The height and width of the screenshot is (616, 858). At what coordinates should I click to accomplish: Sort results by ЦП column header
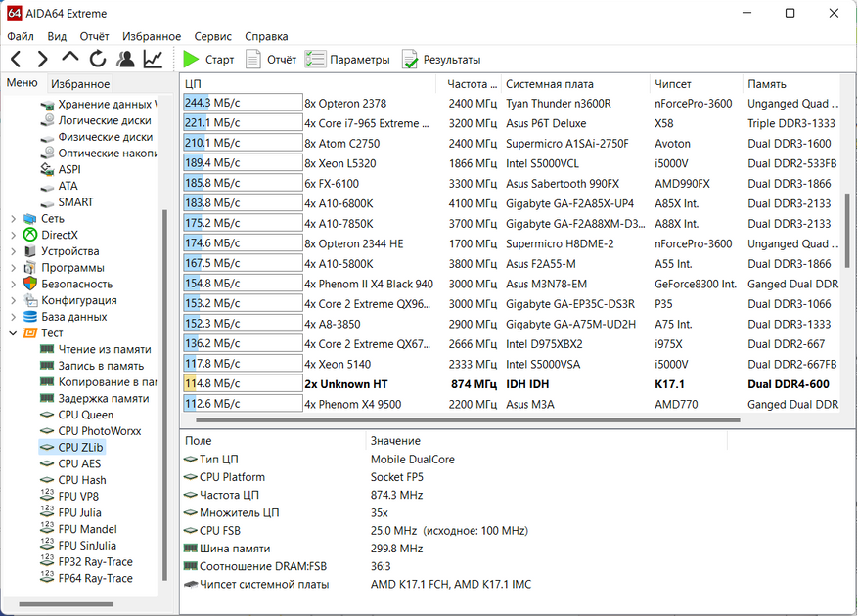[x=308, y=84]
